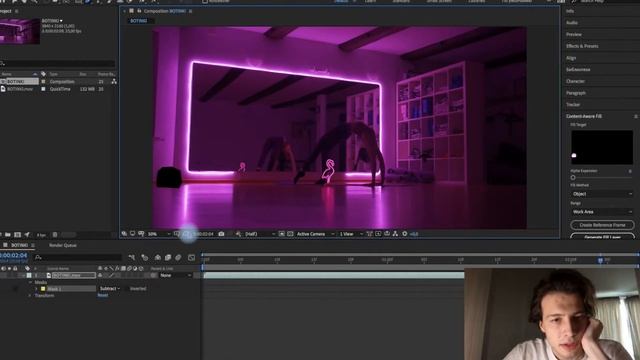Viewport: 640px width, 360px height.
Task: Click the draft 3D icon in timeline
Action: coord(144,257)
